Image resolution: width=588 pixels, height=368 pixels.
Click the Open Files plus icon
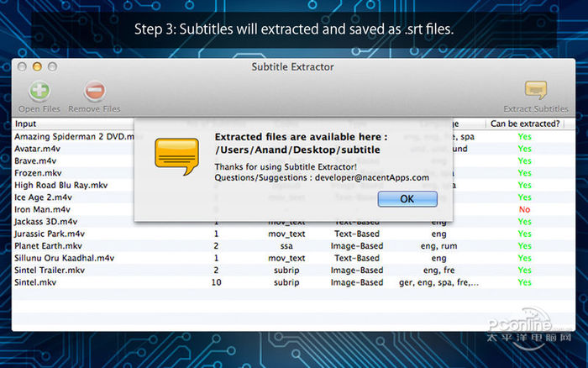39,91
